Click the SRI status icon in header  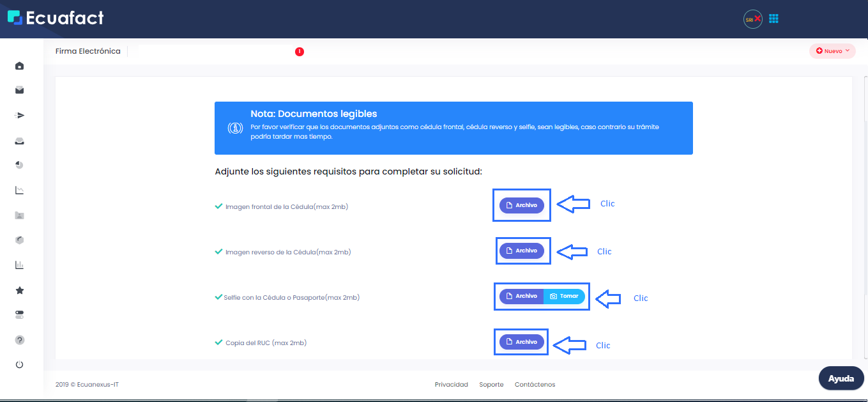[752, 19]
